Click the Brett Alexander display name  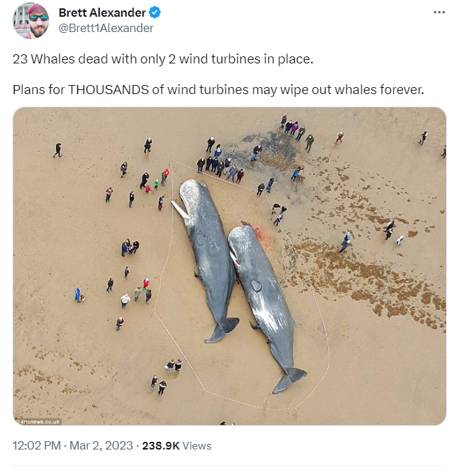pos(102,13)
